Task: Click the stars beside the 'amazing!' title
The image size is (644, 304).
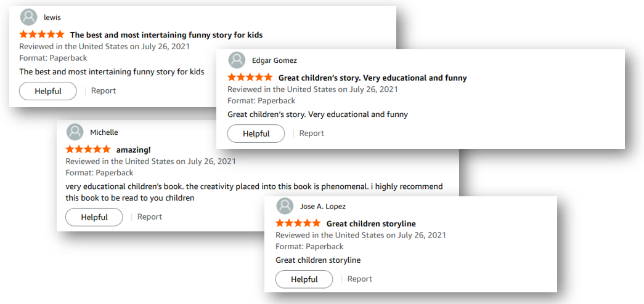Action: 88,150
